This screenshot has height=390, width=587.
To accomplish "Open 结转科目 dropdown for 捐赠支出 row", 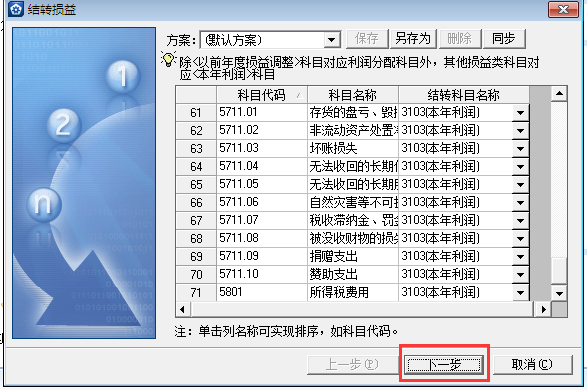I will (x=521, y=256).
